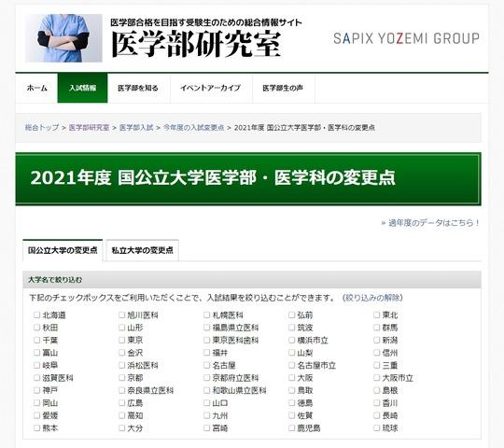Screen dimensions: 504x448
Task: Check the 札幌医科 checkbox
Action: (206, 315)
